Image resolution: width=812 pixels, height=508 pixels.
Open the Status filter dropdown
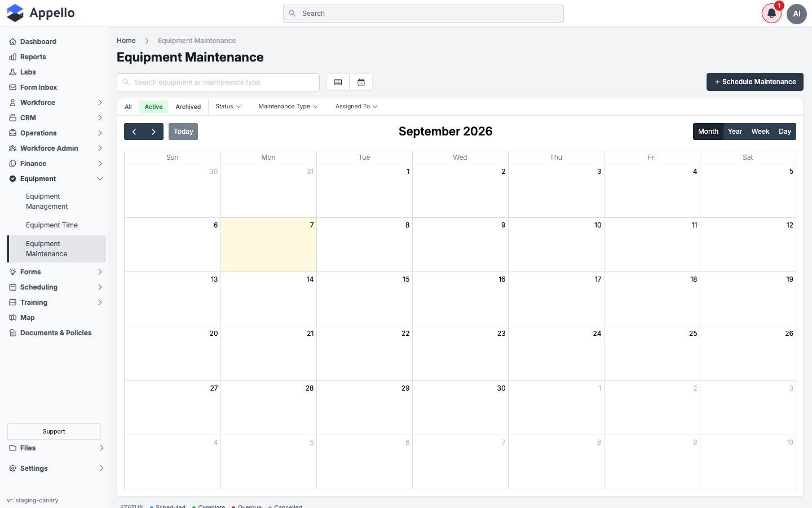point(228,107)
